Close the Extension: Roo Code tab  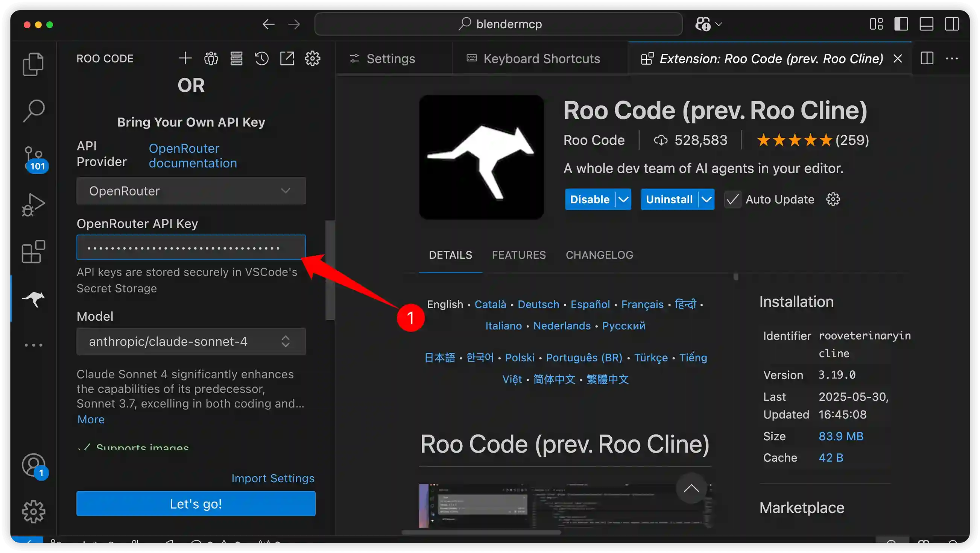click(x=898, y=59)
